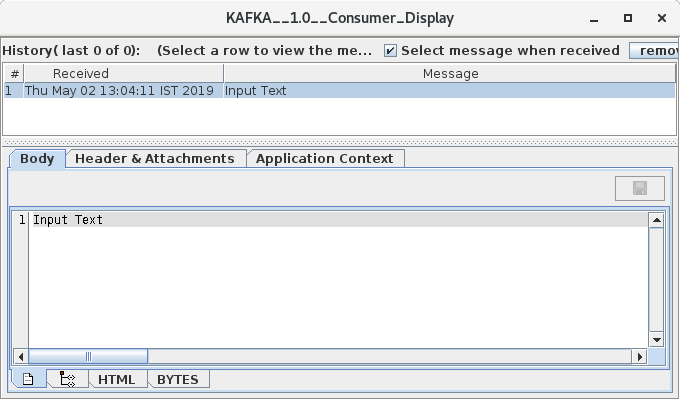Toggle 'Select message when received' checkbox
680x400 pixels.
(x=391, y=50)
